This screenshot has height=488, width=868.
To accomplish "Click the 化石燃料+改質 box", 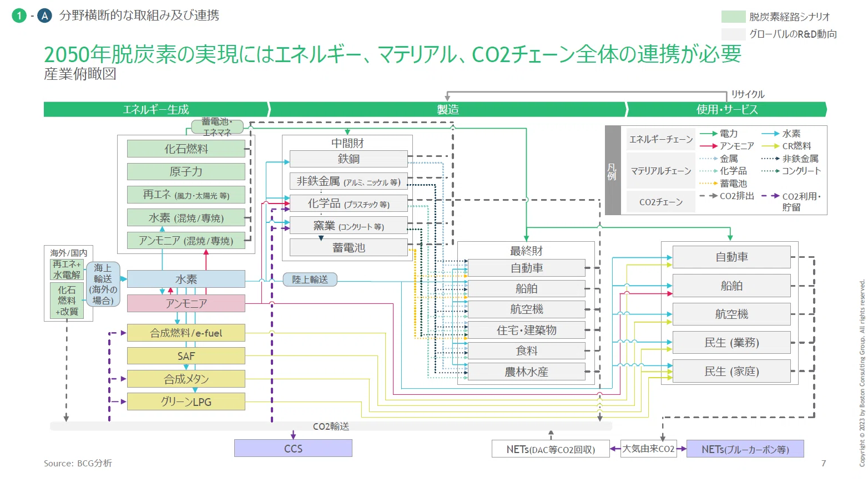I will 67,301.
